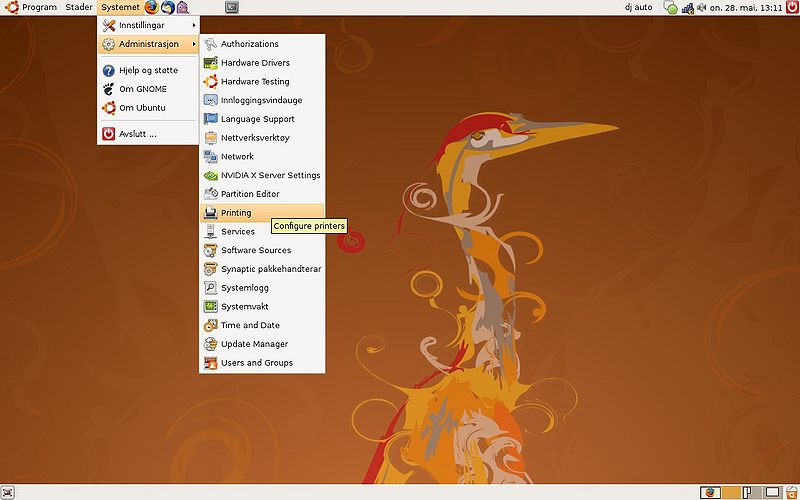This screenshot has width=800, height=500.
Task: Open Hjelp og støtte
Action: point(148,70)
